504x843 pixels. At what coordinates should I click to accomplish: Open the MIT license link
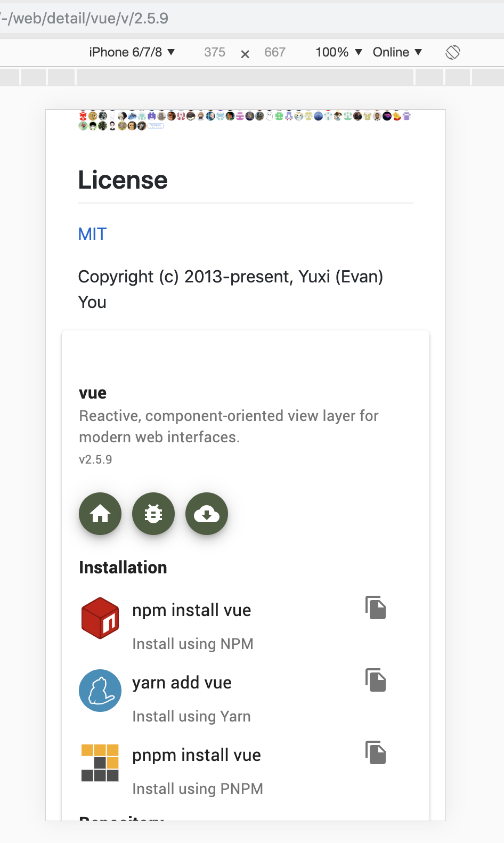pos(92,234)
